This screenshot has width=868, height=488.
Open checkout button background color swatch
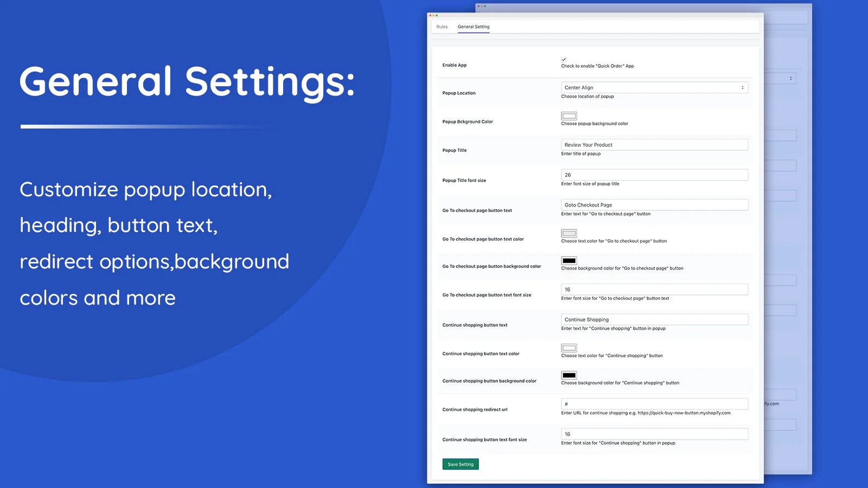click(x=569, y=261)
